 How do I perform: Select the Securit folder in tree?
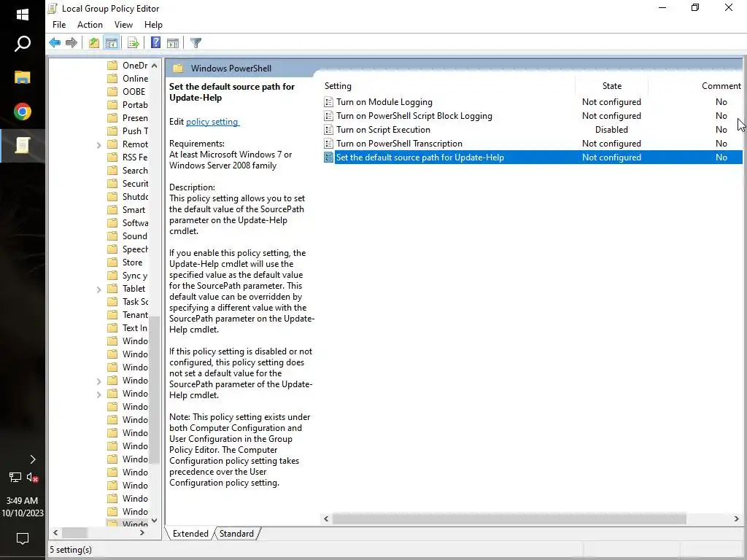point(135,183)
